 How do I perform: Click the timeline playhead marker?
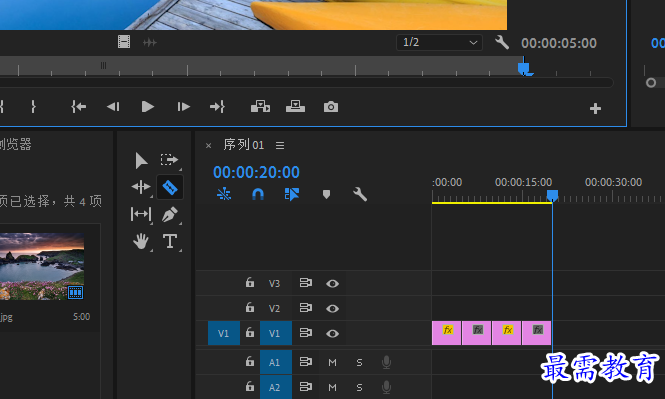click(552, 195)
